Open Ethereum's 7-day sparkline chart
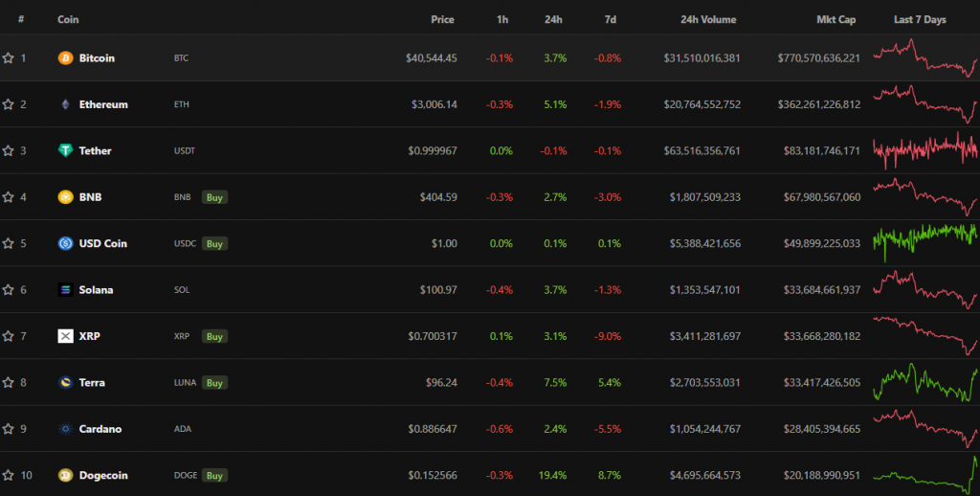This screenshot has width=980, height=496. 925,104
